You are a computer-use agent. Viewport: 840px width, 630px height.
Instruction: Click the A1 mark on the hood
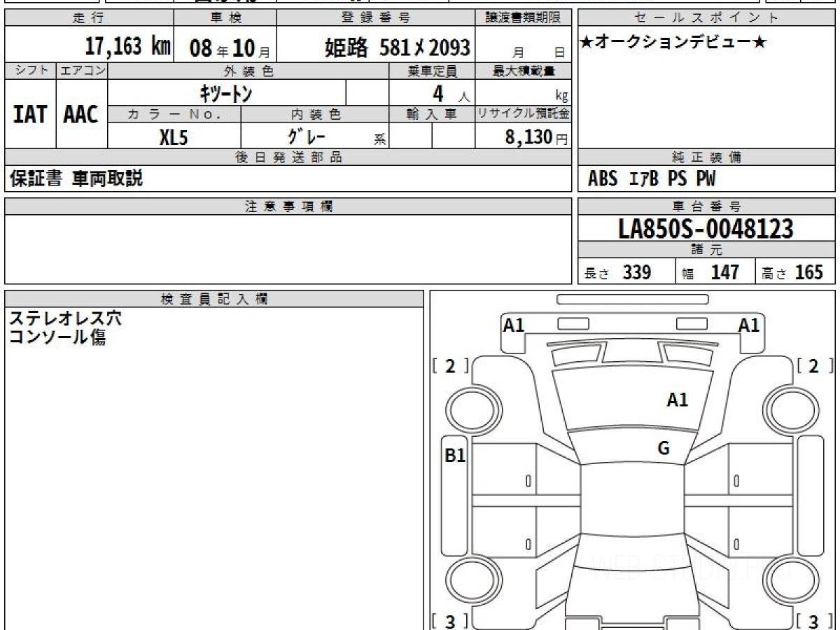tap(677, 400)
